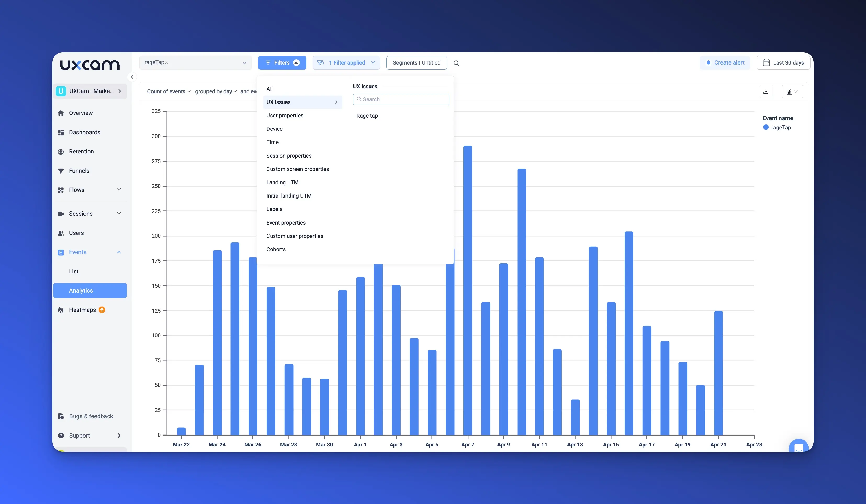Screen dimensions: 866x504
Task: Click the Create alert button
Action: [725, 62]
